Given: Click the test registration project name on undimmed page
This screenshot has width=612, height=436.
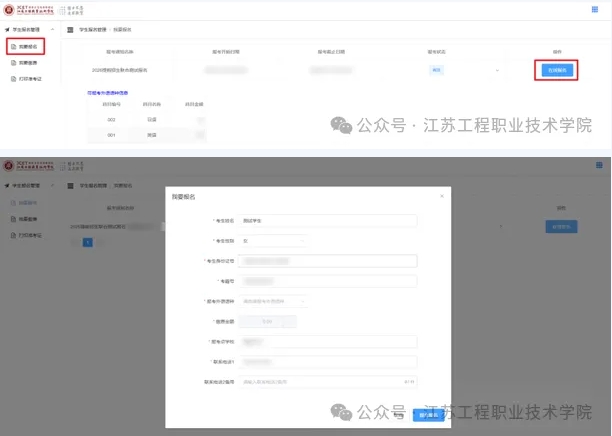Looking at the screenshot, I should tap(119, 70).
